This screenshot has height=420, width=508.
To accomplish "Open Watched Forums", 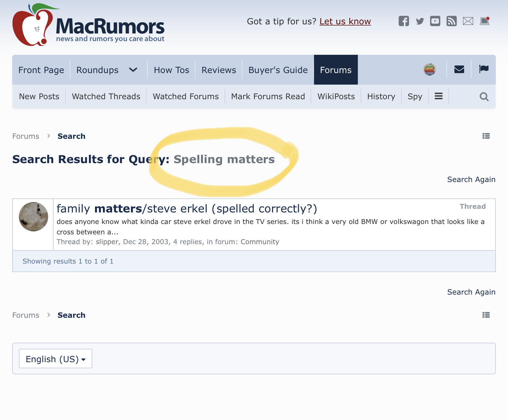I will pyautogui.click(x=186, y=96).
